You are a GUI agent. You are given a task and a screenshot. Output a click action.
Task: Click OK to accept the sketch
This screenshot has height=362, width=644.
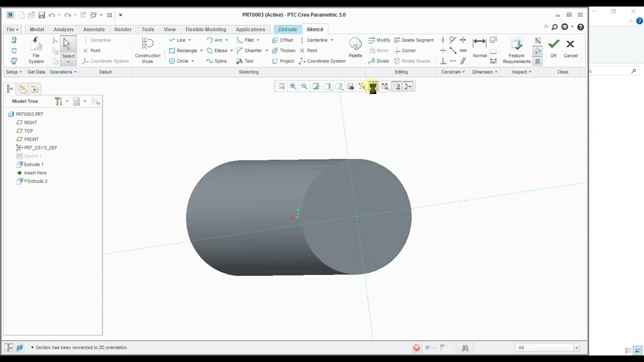click(553, 48)
